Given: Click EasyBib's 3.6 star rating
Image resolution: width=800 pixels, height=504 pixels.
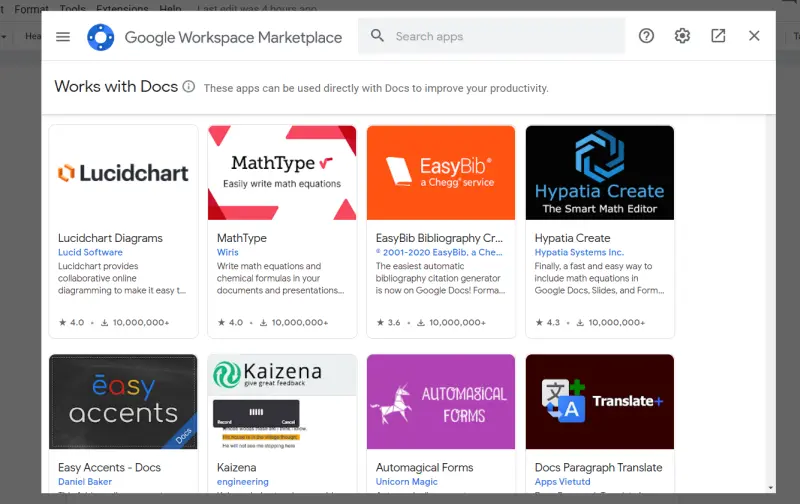Looking at the screenshot, I should (389, 322).
